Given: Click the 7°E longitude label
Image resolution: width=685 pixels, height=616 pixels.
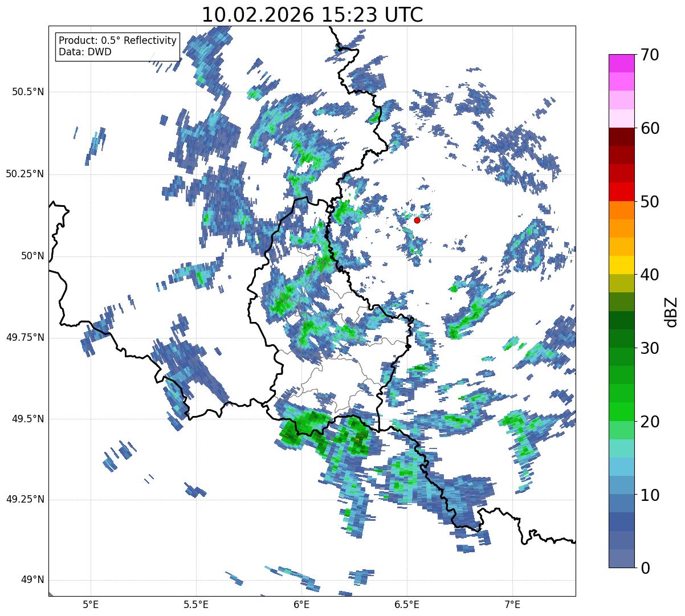Looking at the screenshot, I should 512,604.
